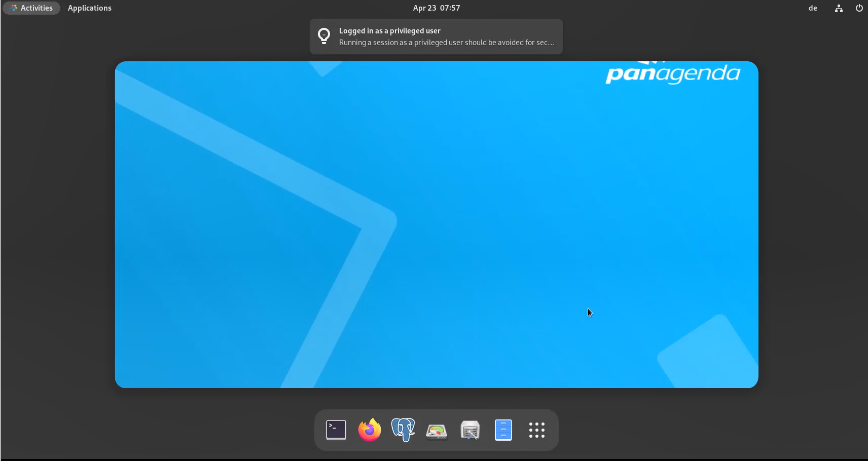The height and width of the screenshot is (461, 868).
Task: Select the desktop workspace thumbnail
Action: (x=436, y=224)
